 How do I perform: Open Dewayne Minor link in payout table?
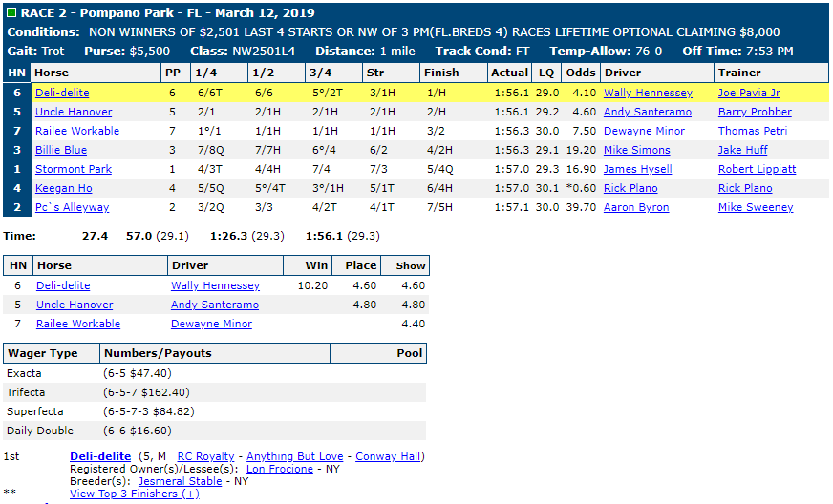pyautogui.click(x=211, y=324)
